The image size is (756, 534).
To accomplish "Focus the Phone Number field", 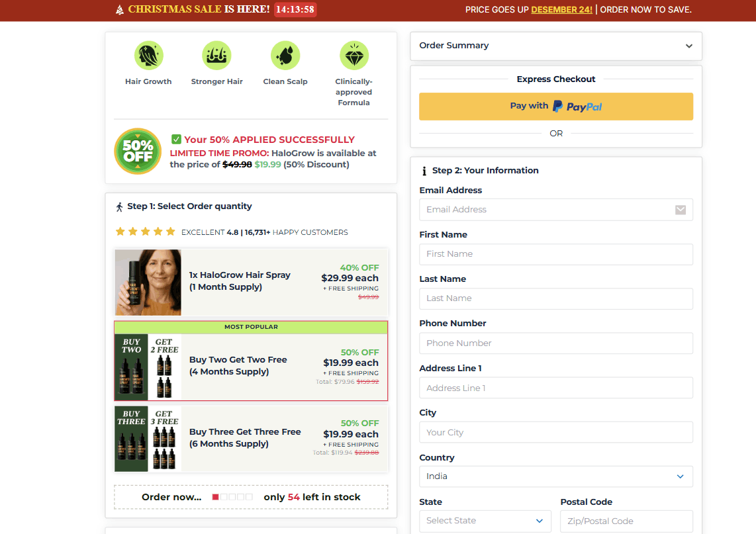I will coord(555,343).
